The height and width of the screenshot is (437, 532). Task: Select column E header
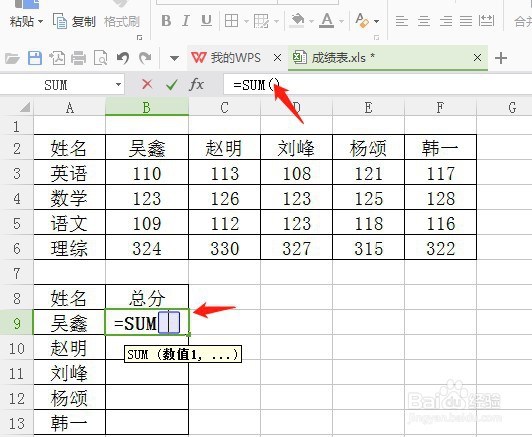point(368,107)
